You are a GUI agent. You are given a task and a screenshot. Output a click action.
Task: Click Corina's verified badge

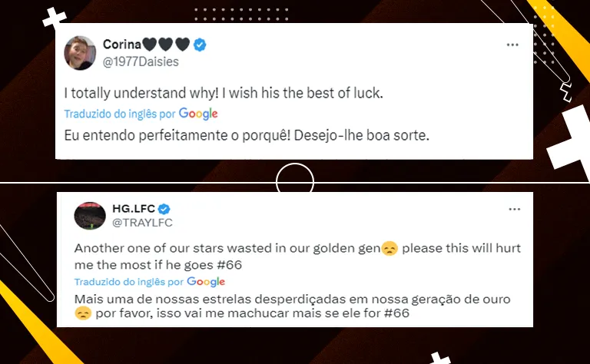[x=200, y=45]
